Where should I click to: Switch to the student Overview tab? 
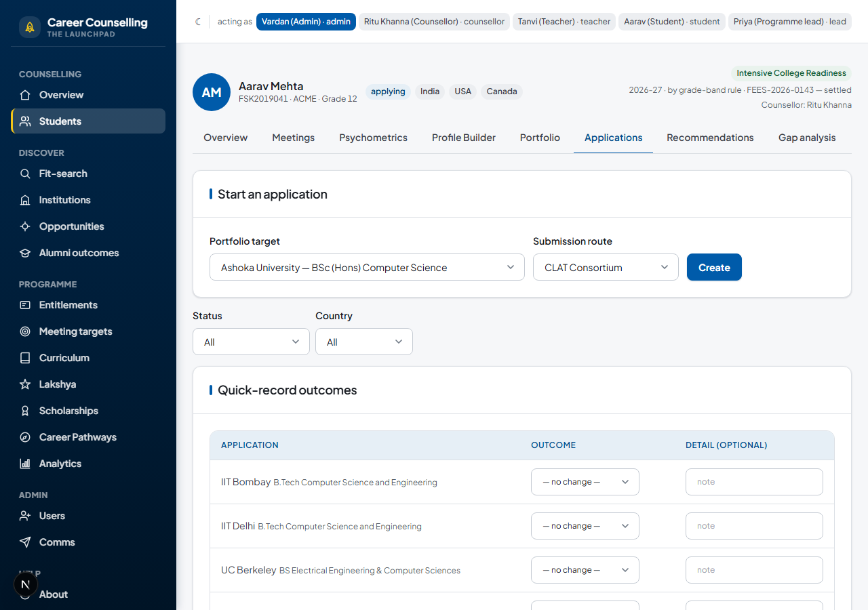[226, 138]
